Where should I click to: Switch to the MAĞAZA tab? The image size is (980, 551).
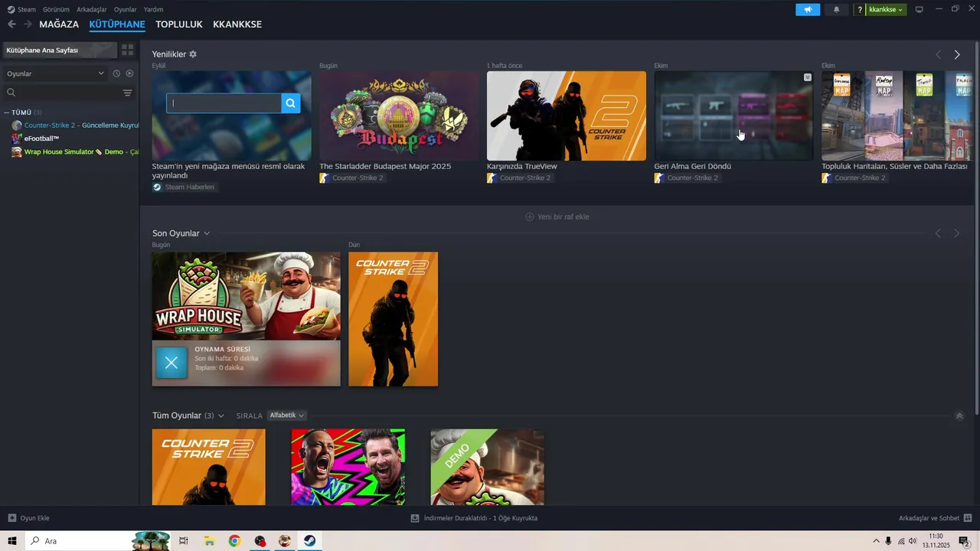[x=59, y=24]
